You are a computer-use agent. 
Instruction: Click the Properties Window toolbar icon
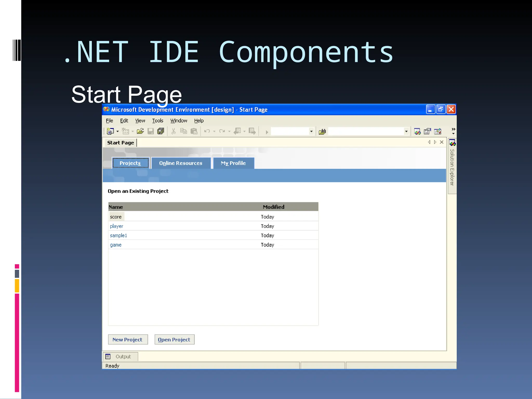(x=428, y=132)
